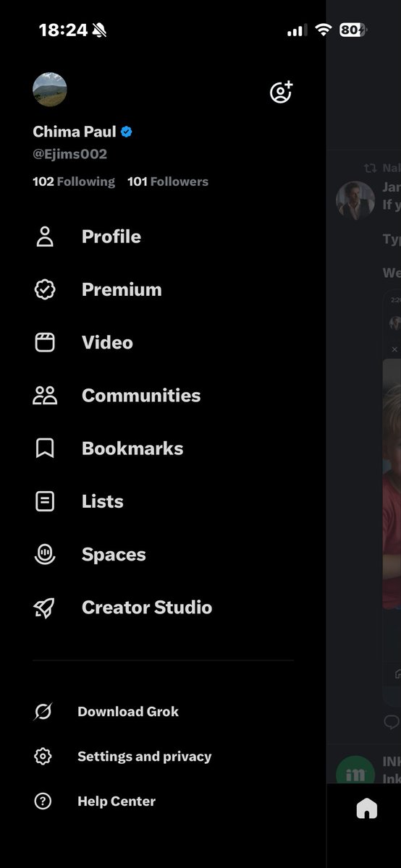The image size is (401, 868).
Task: Open the Help Center link
Action: tap(117, 801)
